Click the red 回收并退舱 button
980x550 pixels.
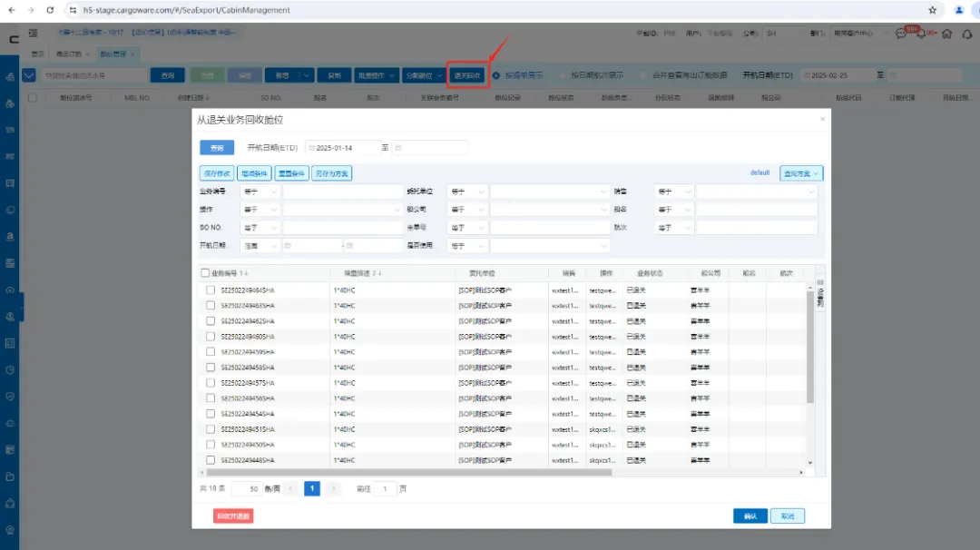click(x=233, y=516)
